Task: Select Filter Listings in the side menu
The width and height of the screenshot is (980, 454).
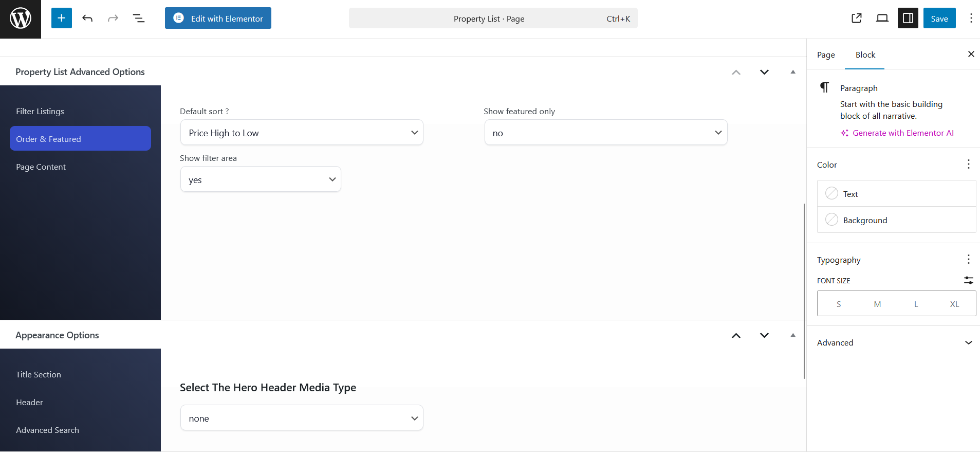Action: point(40,112)
